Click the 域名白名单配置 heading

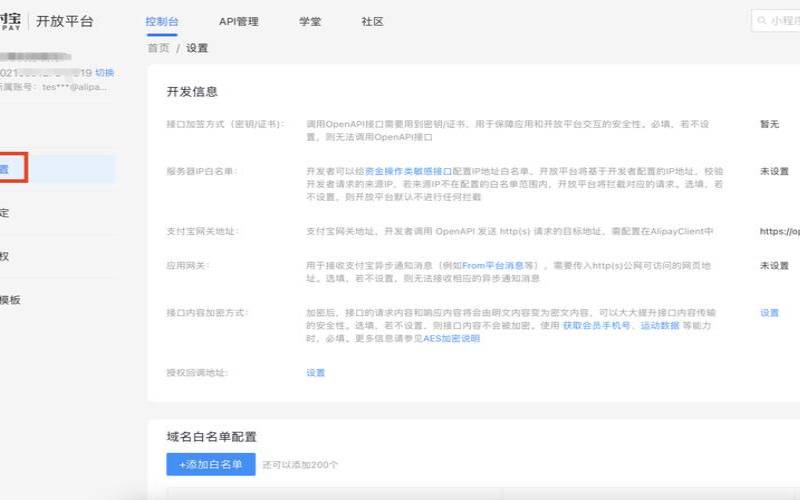point(211,437)
